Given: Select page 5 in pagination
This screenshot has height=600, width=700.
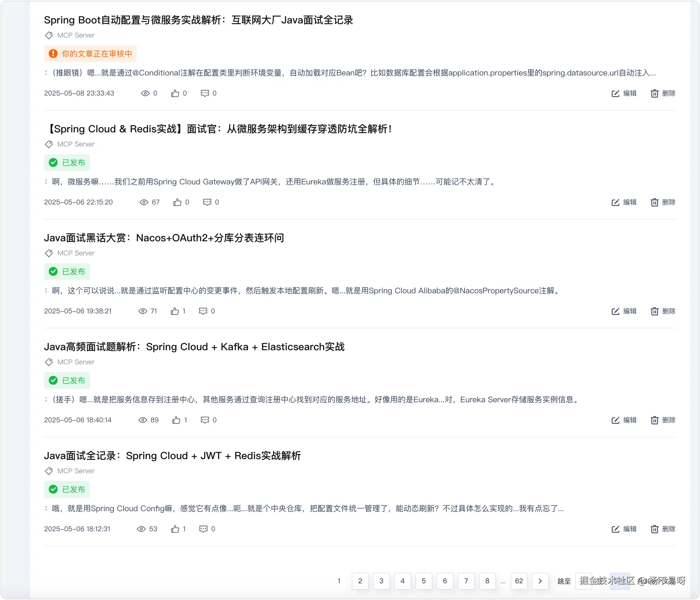Looking at the screenshot, I should click(424, 581).
